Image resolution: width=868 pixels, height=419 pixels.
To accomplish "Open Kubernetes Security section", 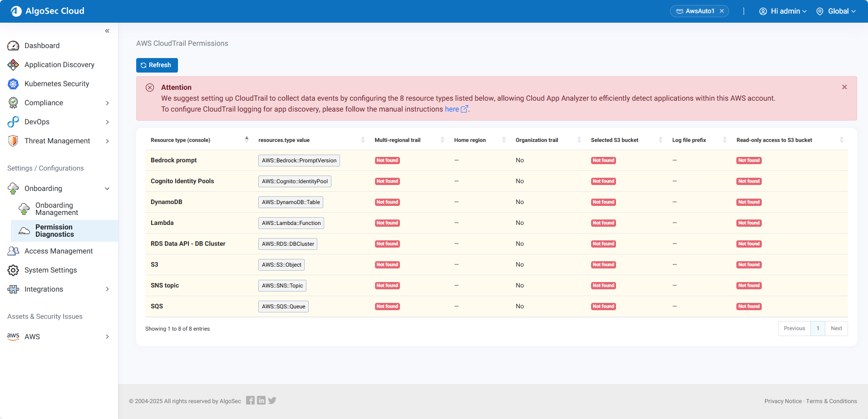I will [57, 84].
